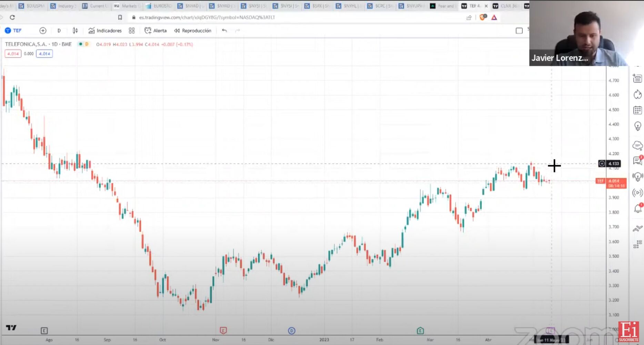Open the candlestick chart type dropdown
644x345 pixels.
[75, 31]
